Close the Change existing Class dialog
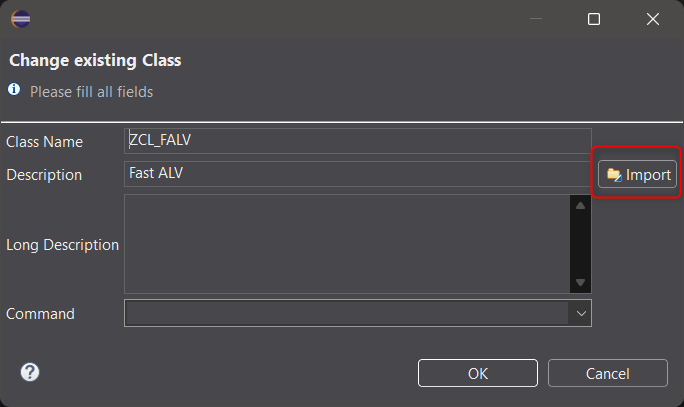Viewport: 684px width, 407px height. point(653,19)
